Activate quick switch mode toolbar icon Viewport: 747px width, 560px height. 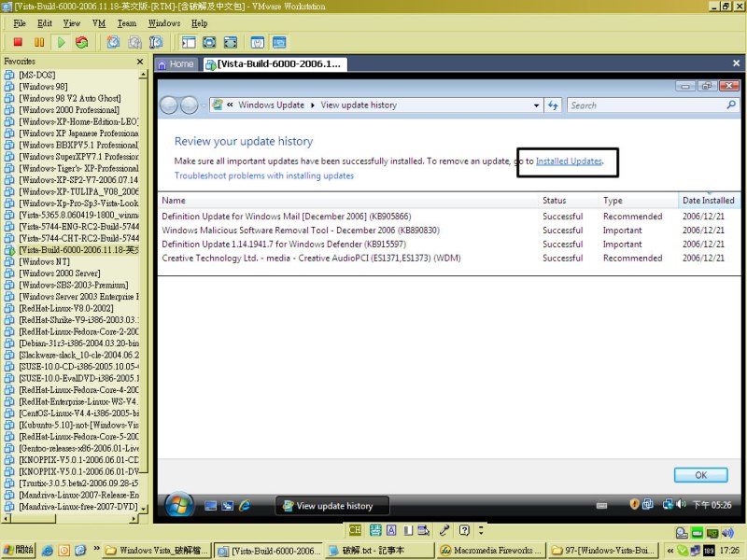tap(230, 42)
